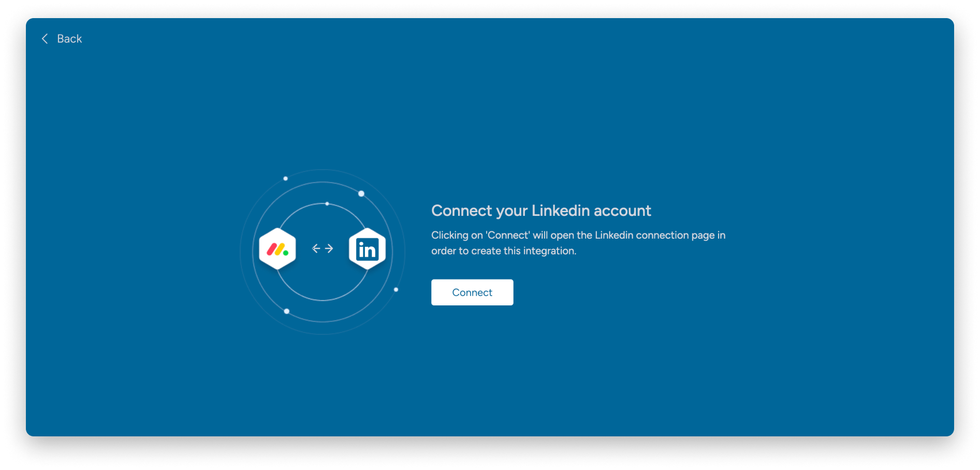The image size is (980, 470).
Task: Click the LinkedIn hexagon logo icon
Action: click(x=368, y=249)
